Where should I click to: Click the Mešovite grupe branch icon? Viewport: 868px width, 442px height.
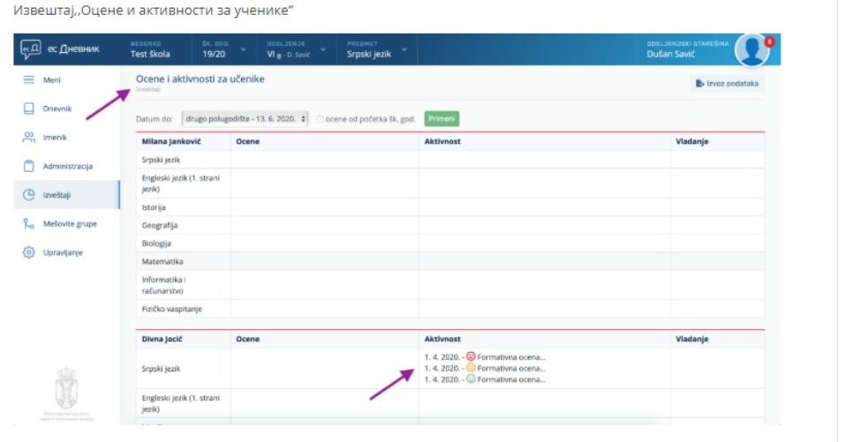(x=28, y=224)
